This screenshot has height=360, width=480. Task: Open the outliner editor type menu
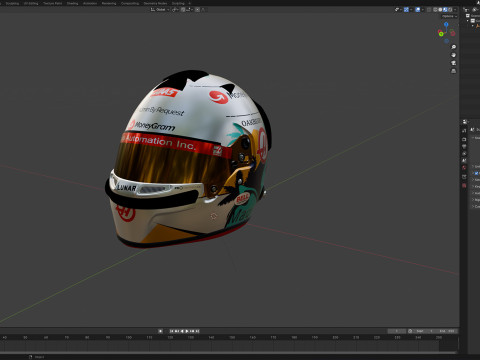pos(466,10)
